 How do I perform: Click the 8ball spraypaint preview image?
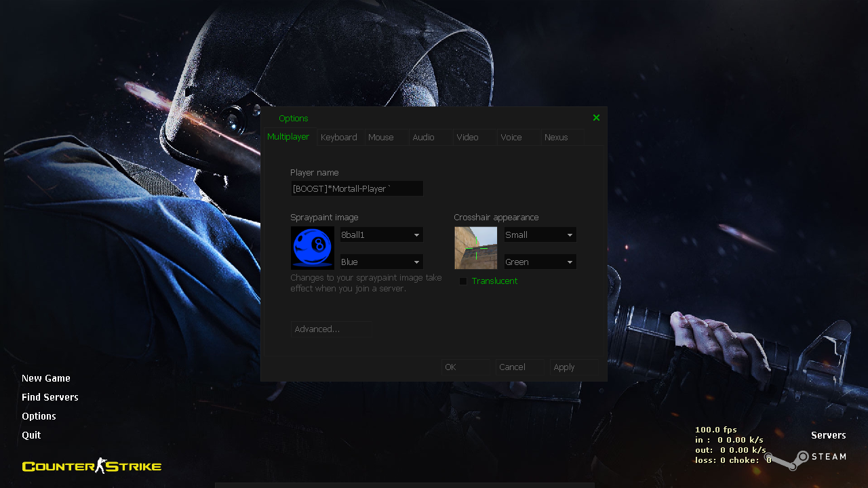click(x=313, y=248)
